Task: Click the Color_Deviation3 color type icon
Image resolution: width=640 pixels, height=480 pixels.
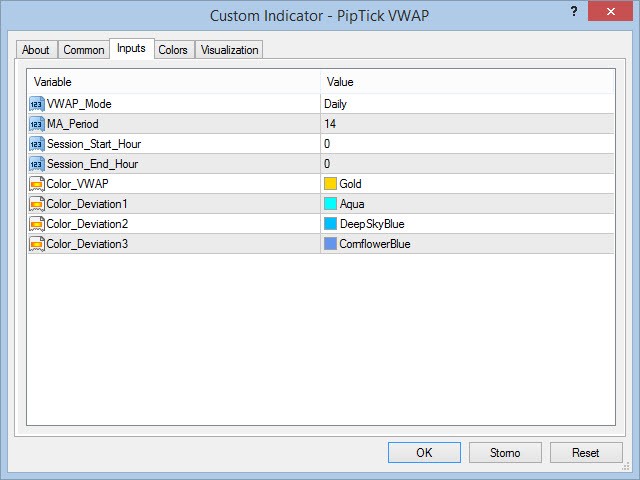Action: (x=37, y=244)
